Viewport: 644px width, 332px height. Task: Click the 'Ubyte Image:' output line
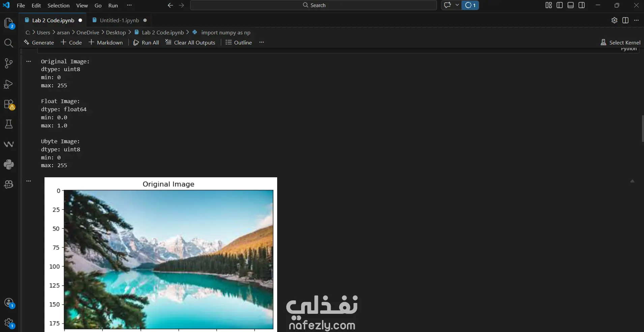pos(60,141)
